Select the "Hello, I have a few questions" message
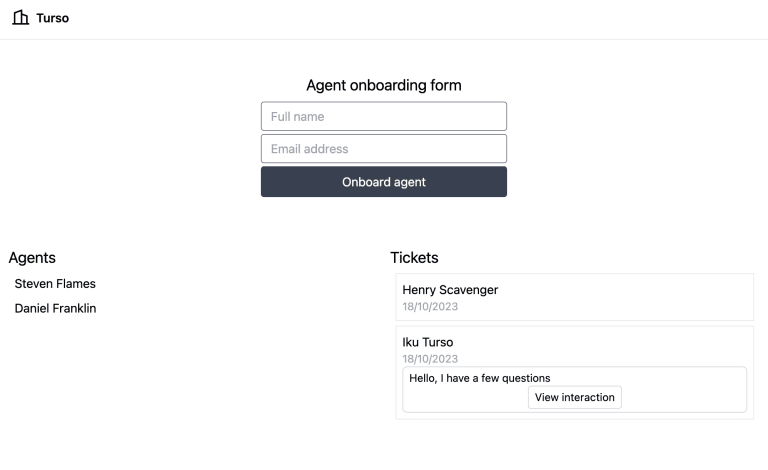The image size is (768, 470). point(480,378)
